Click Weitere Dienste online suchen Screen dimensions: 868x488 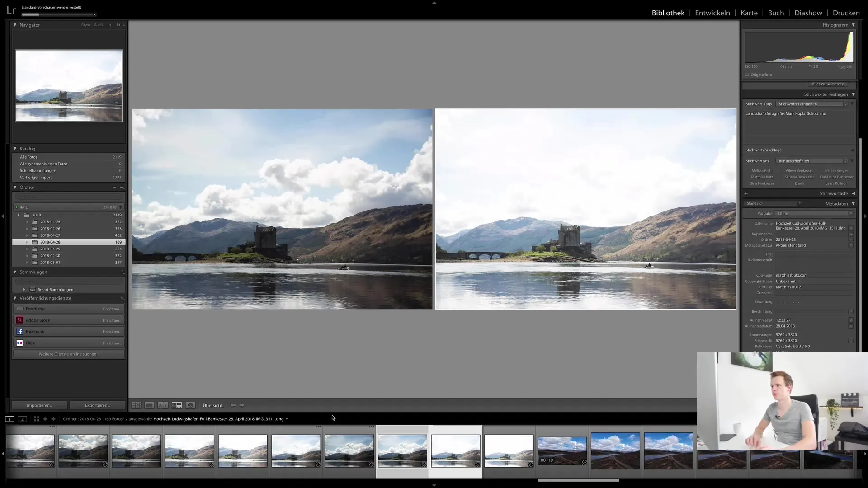click(69, 354)
